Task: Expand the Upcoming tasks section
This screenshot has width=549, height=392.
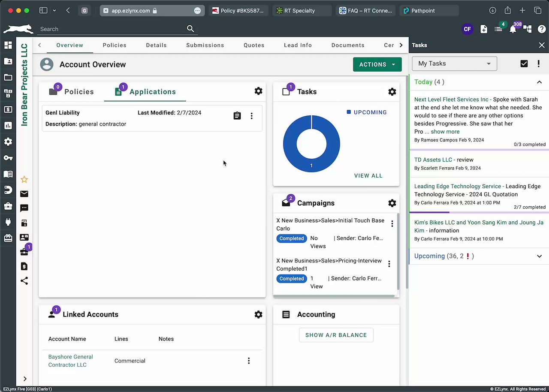Action: click(x=539, y=256)
